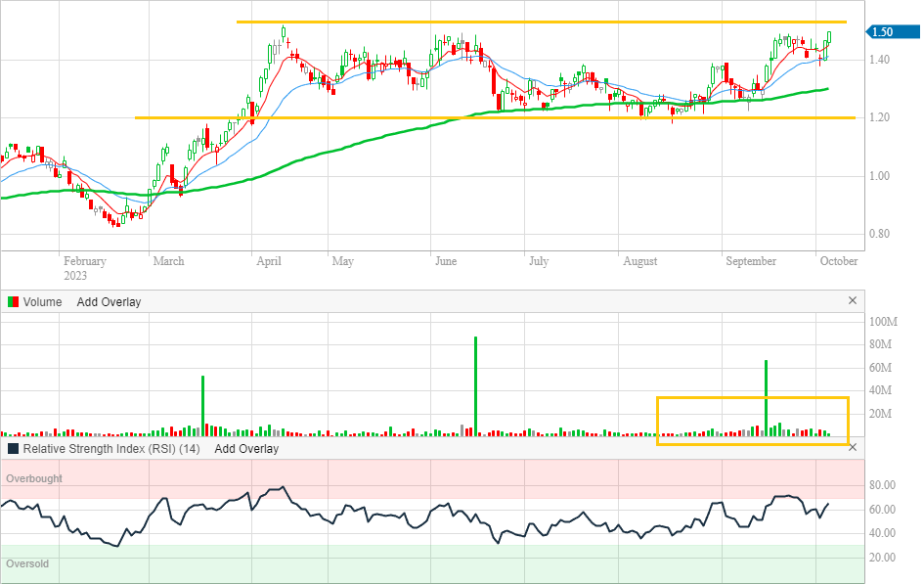924x584 pixels.
Task: Click the October label on time axis
Action: point(838,261)
